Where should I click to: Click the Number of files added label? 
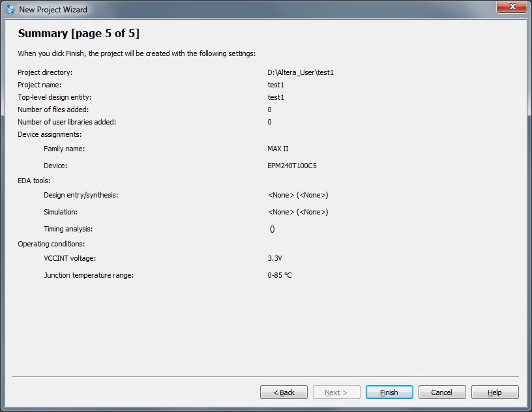point(53,110)
